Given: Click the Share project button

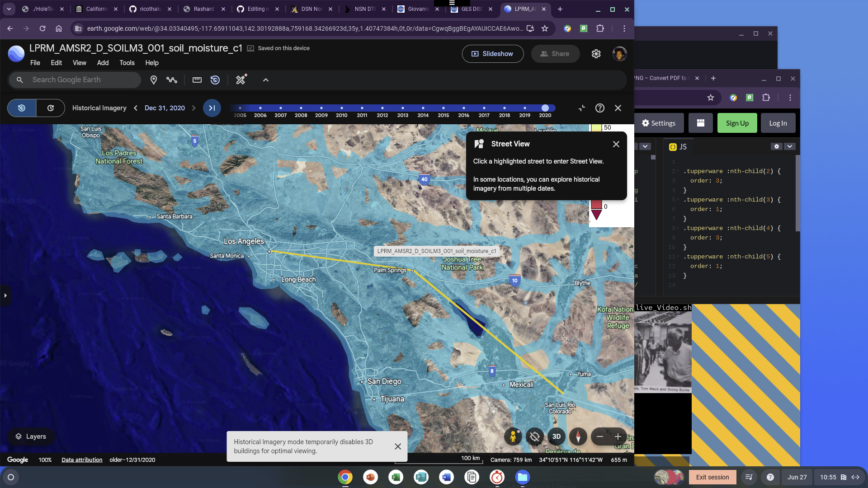Looking at the screenshot, I should 555,54.
